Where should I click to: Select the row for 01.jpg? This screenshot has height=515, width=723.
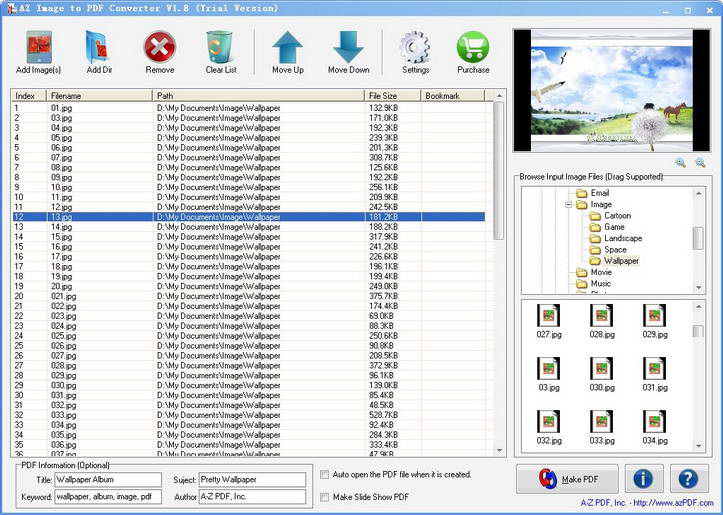click(248, 108)
